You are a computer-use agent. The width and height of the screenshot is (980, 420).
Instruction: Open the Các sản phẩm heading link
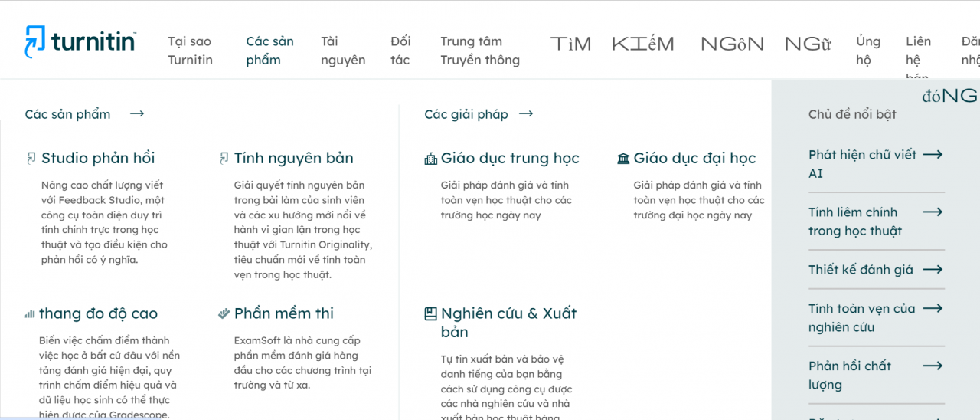67,114
